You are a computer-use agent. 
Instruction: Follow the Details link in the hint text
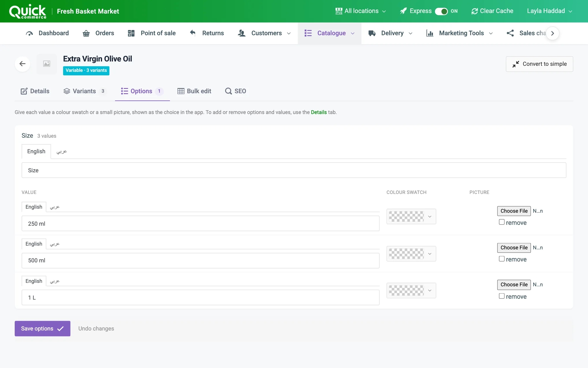319,112
